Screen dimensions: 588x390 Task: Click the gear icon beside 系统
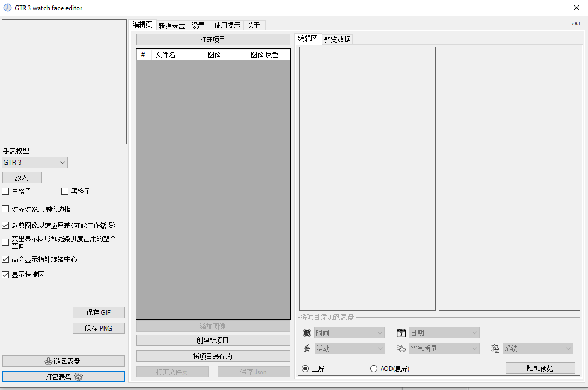click(495, 349)
